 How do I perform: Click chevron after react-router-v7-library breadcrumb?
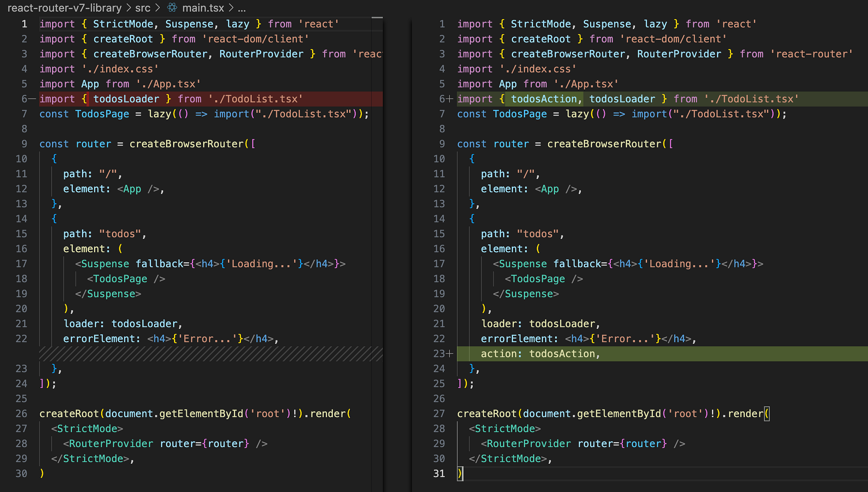click(128, 8)
